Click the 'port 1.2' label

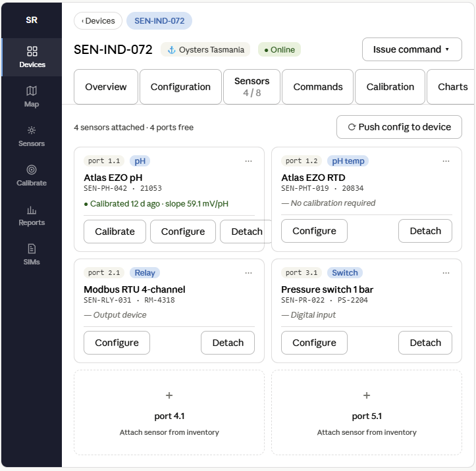coord(302,161)
